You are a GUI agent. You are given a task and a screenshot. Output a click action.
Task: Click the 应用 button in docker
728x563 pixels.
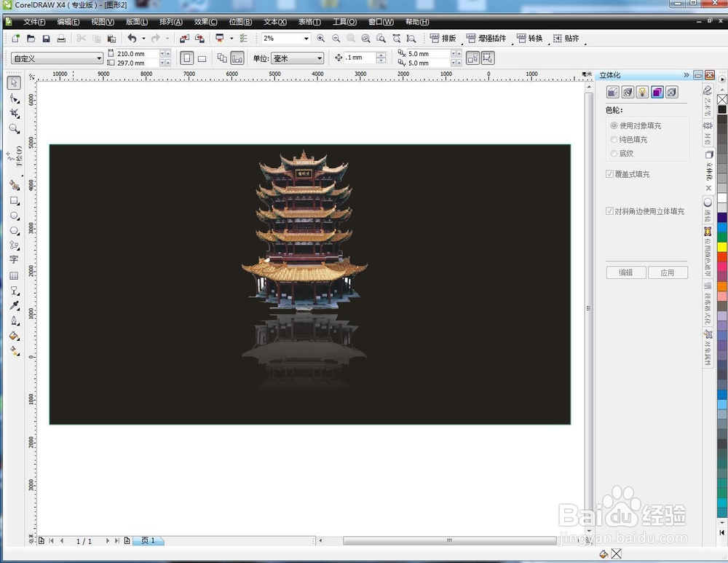coord(668,272)
